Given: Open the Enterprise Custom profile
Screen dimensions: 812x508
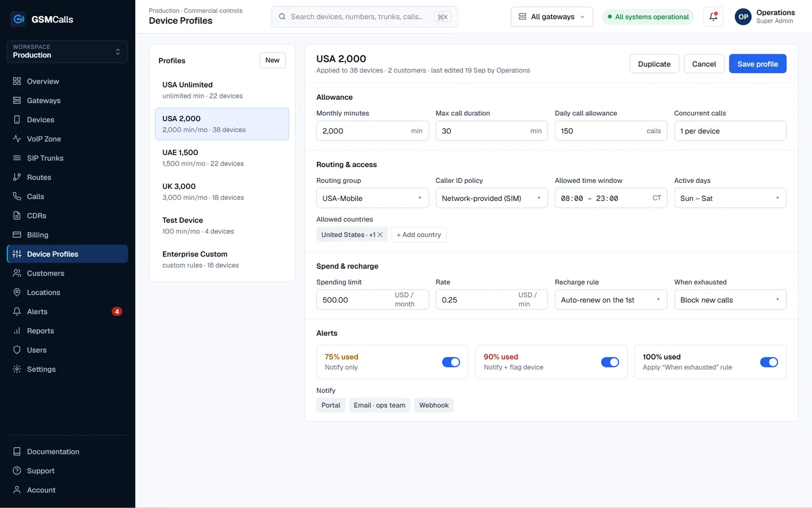Looking at the screenshot, I should click(222, 260).
